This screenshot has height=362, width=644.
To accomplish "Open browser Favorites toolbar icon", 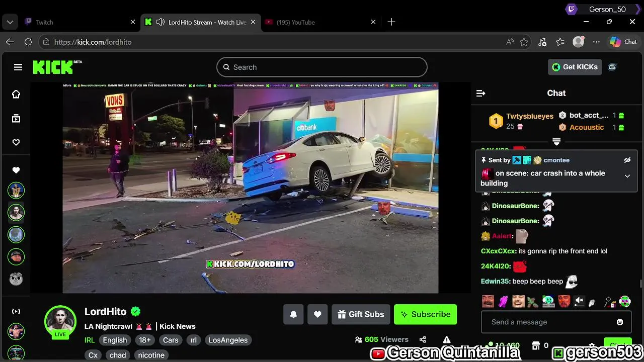I will coord(560,42).
